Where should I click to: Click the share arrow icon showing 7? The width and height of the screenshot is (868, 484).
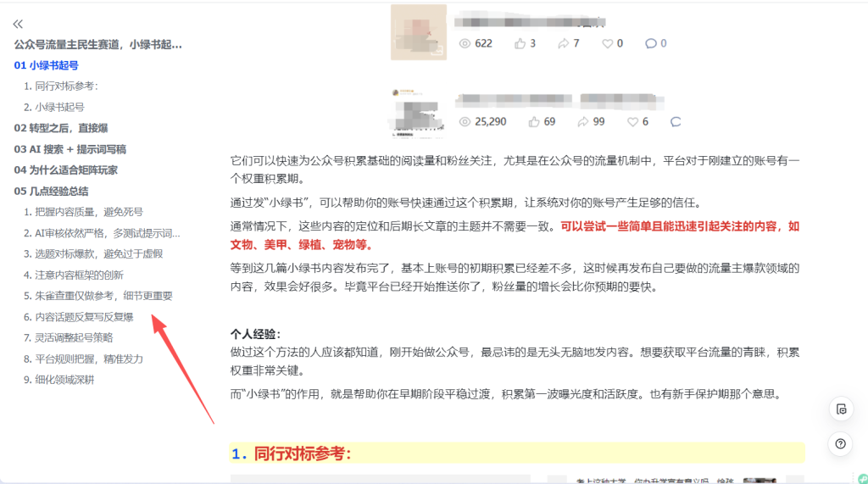click(564, 43)
